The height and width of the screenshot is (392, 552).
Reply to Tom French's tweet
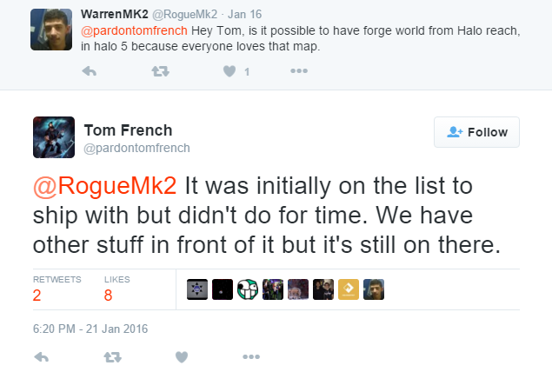[40, 357]
